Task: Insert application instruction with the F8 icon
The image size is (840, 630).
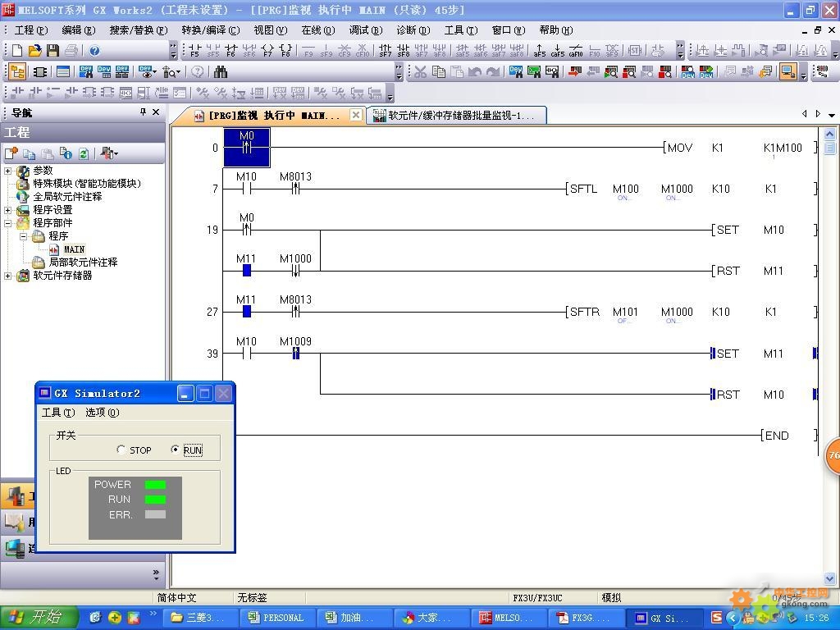Action: coord(285,50)
